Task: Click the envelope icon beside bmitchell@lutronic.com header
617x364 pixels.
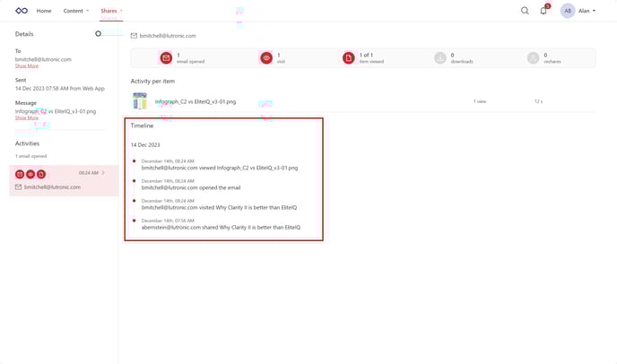Action: pos(135,36)
